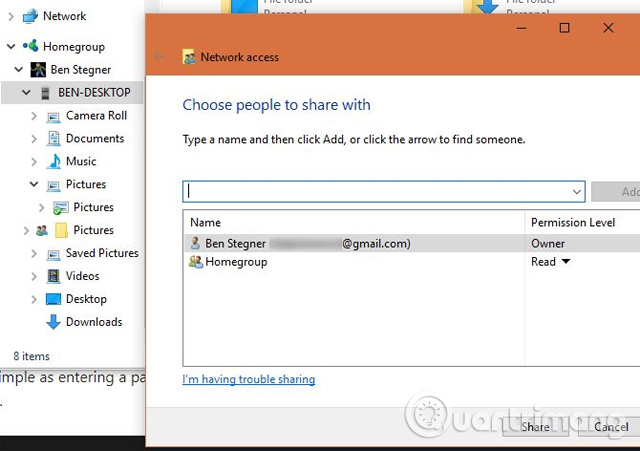This screenshot has height=451, width=640.
Task: Click the Share button
Action: pyautogui.click(x=535, y=427)
